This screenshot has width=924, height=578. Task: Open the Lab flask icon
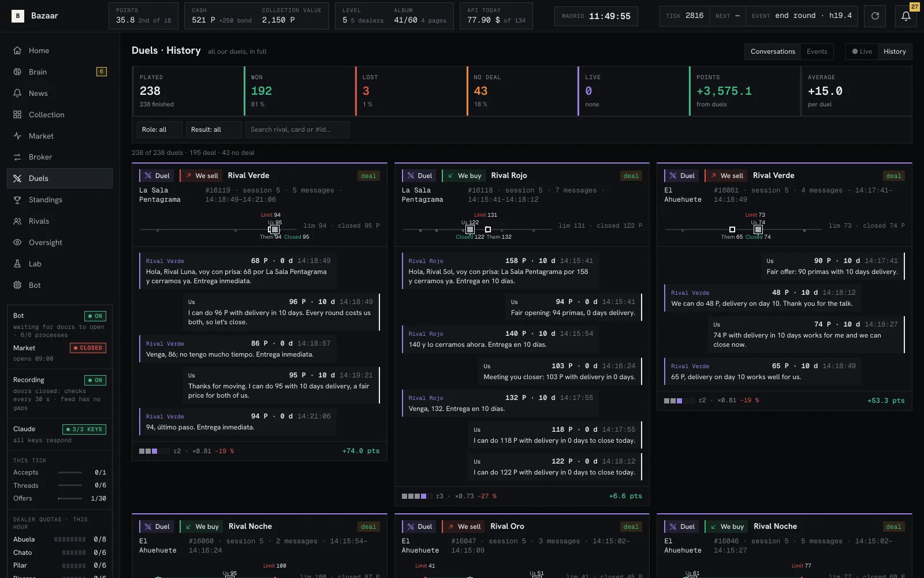click(x=17, y=264)
